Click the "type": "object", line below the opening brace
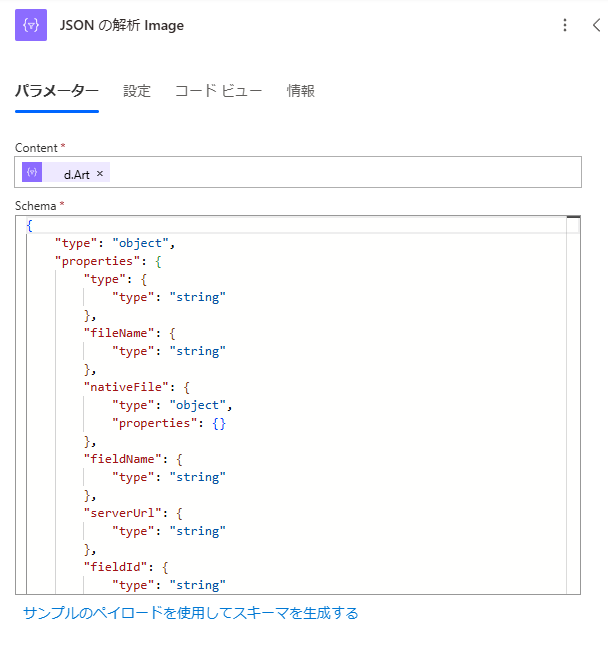The image size is (608, 647). pos(115,243)
